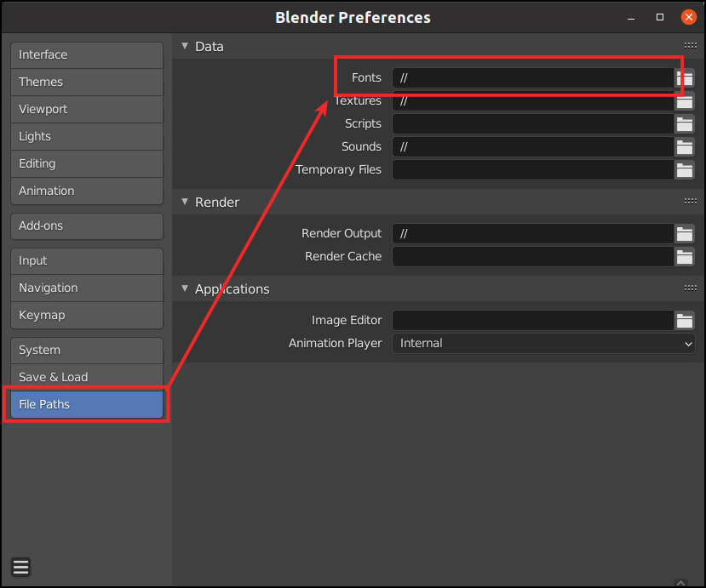Open folder browser for Textures path

[685, 101]
